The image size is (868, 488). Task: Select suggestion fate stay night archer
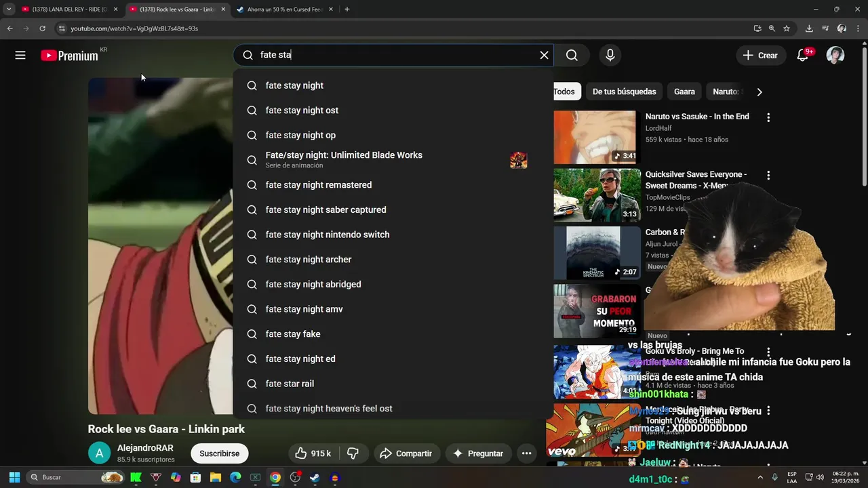coord(393,260)
